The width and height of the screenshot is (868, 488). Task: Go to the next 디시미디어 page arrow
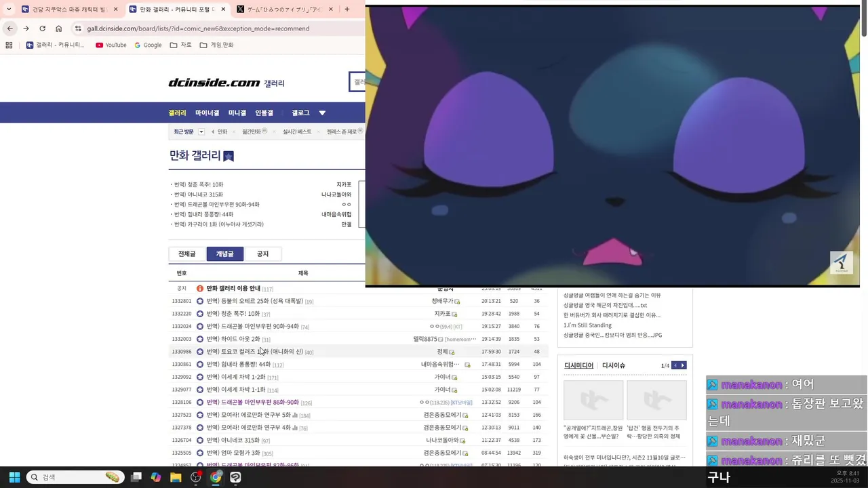tap(683, 365)
